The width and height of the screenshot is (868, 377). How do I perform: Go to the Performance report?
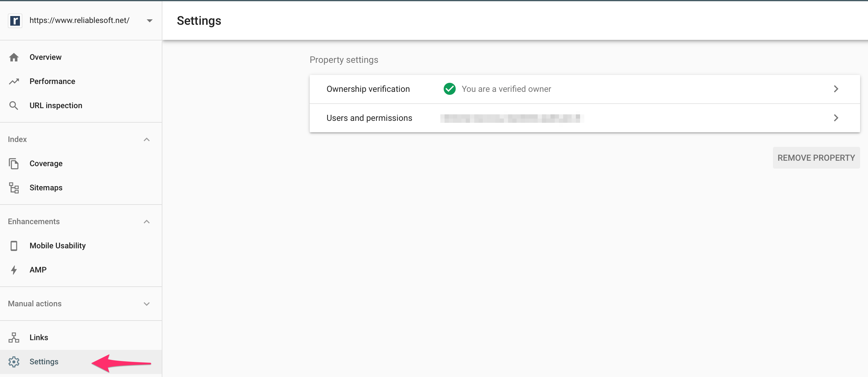pyautogui.click(x=52, y=81)
